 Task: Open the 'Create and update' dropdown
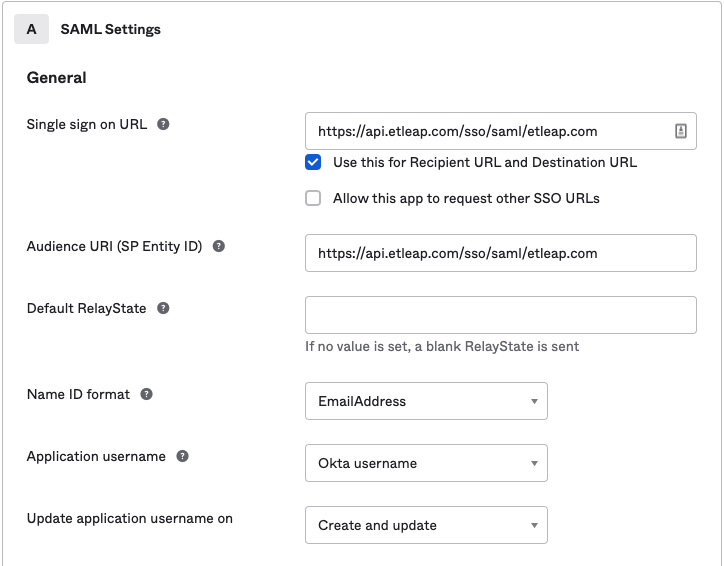426,525
